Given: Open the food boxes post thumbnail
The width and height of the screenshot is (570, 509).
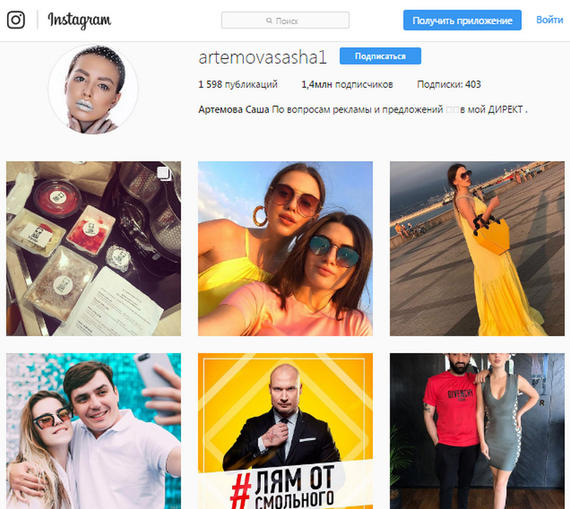Looking at the screenshot, I should (x=93, y=249).
